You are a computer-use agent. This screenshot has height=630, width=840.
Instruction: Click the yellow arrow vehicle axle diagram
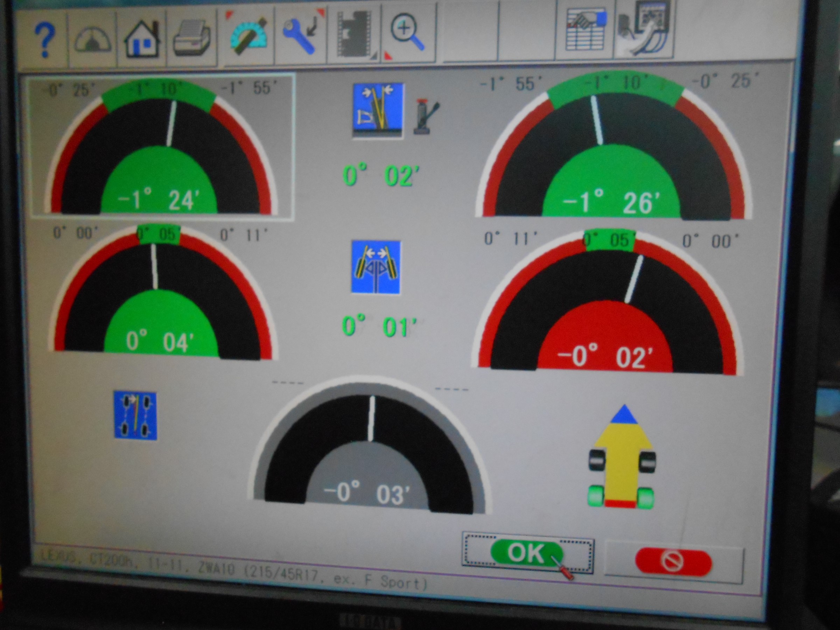622,463
